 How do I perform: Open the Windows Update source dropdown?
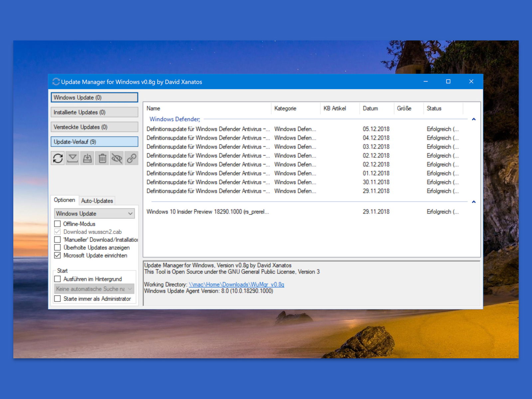[x=94, y=213]
